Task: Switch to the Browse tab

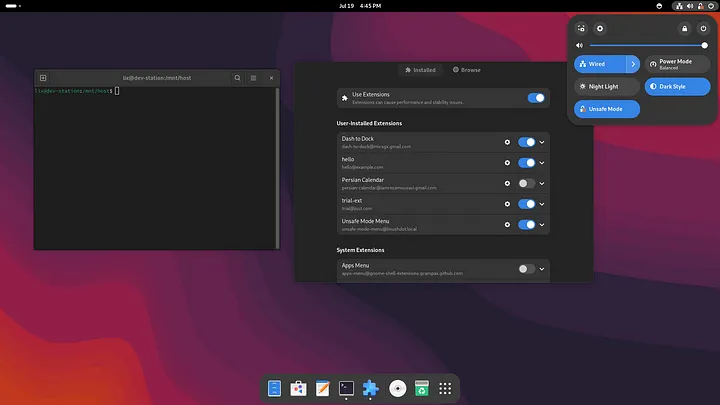Action: pos(467,70)
